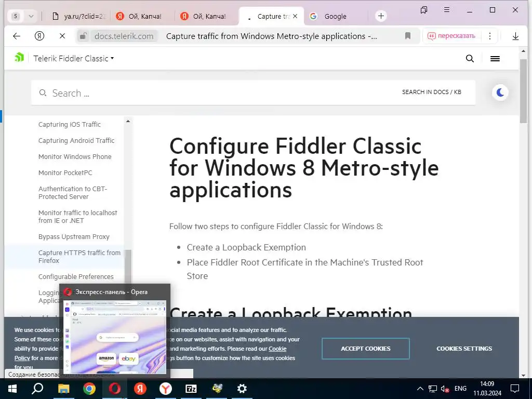This screenshot has width=532, height=399.
Task: Stop page loading with the X button
Action: pos(62,36)
